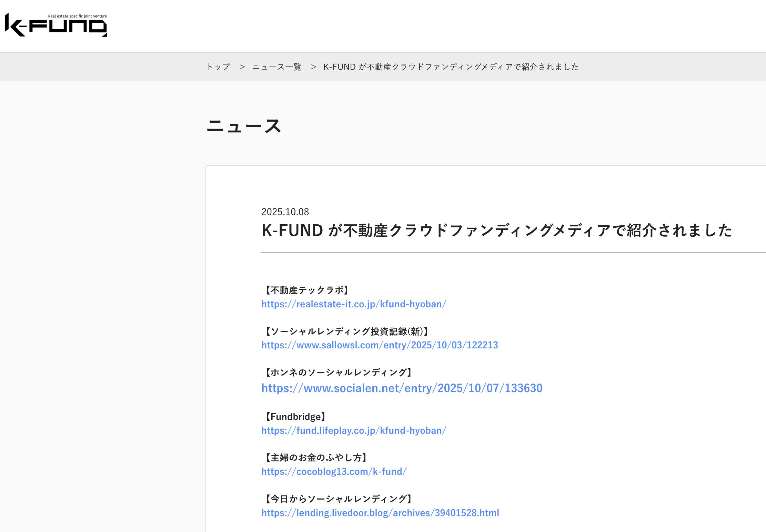766x532 pixels.
Task: Click the "Real estate specific joint venture" tagline
Action: pos(77,16)
